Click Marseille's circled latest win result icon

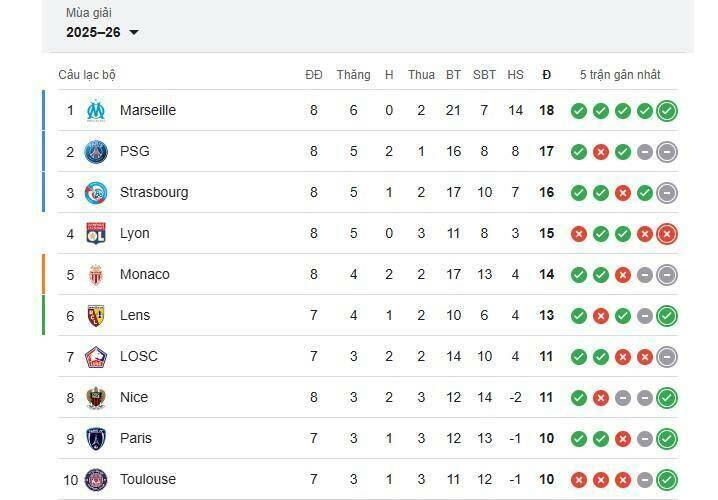pyautogui.click(x=667, y=111)
